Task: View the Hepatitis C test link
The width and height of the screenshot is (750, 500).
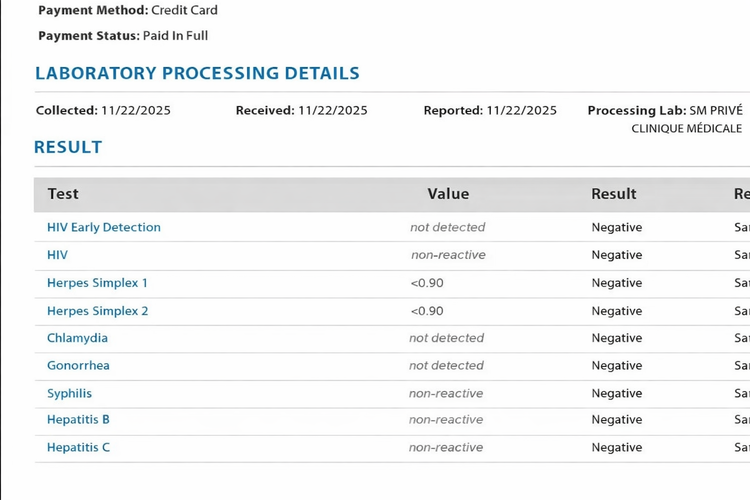Action: pos(78,447)
